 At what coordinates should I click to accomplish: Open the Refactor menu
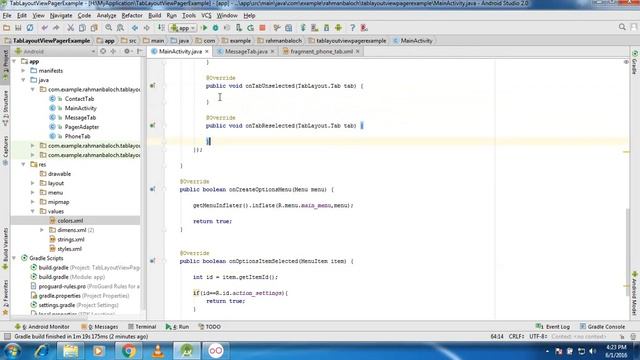point(132,16)
